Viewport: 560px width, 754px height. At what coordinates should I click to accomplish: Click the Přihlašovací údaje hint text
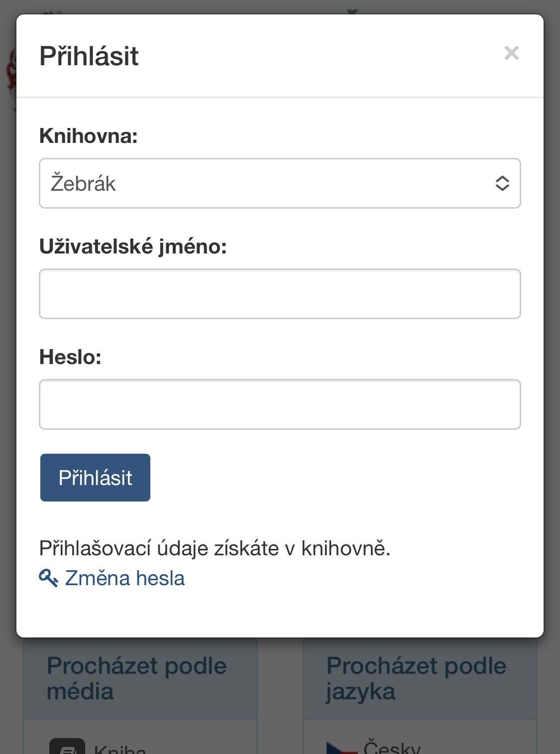point(215,548)
